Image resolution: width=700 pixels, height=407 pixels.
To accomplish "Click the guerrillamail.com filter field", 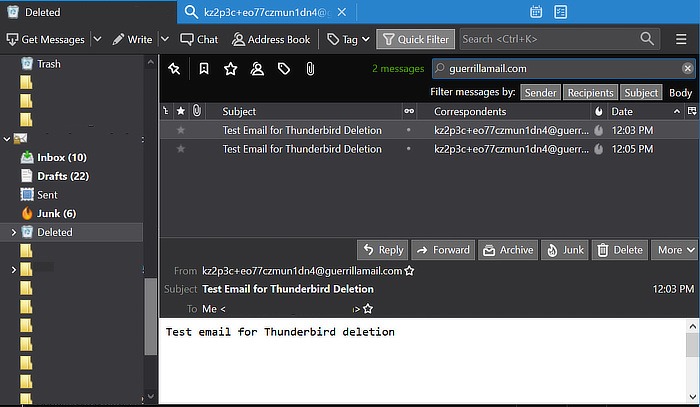I will (562, 68).
